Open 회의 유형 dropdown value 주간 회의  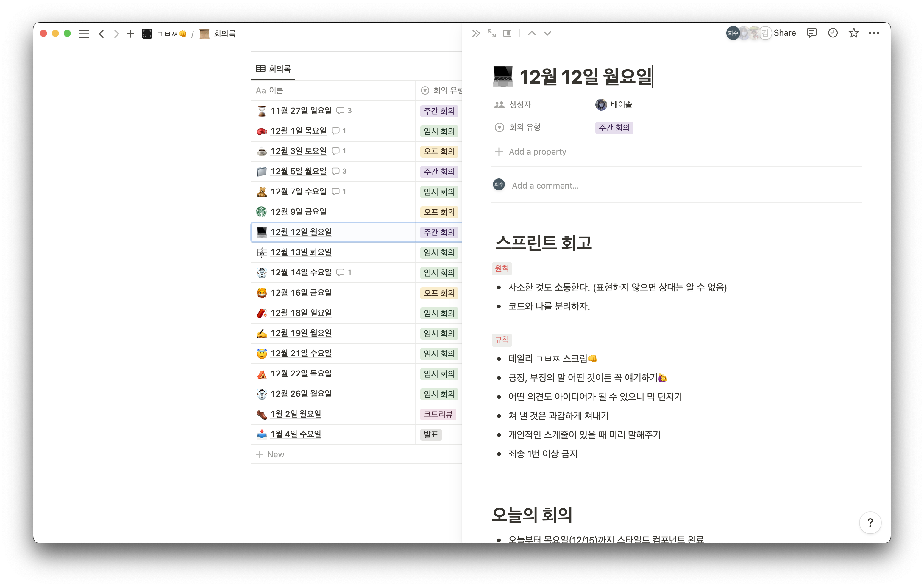point(614,128)
